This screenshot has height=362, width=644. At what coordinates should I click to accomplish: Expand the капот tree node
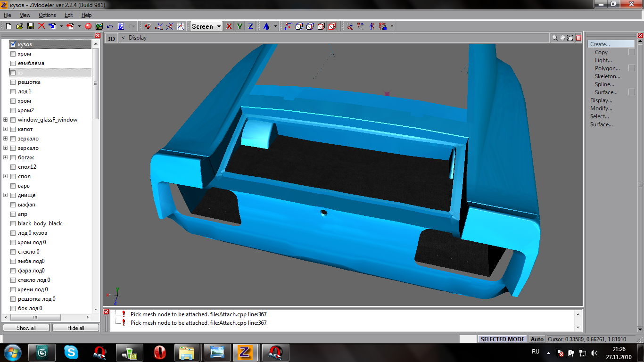6,129
